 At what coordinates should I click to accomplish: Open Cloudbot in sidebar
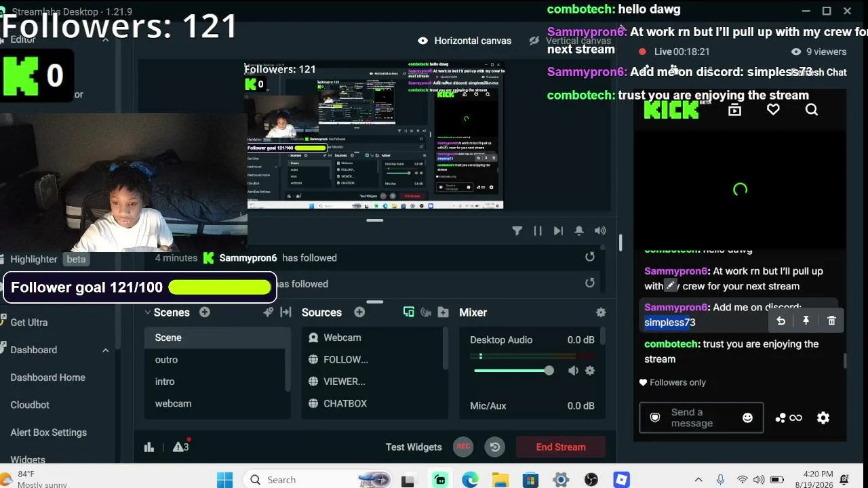[x=30, y=405]
